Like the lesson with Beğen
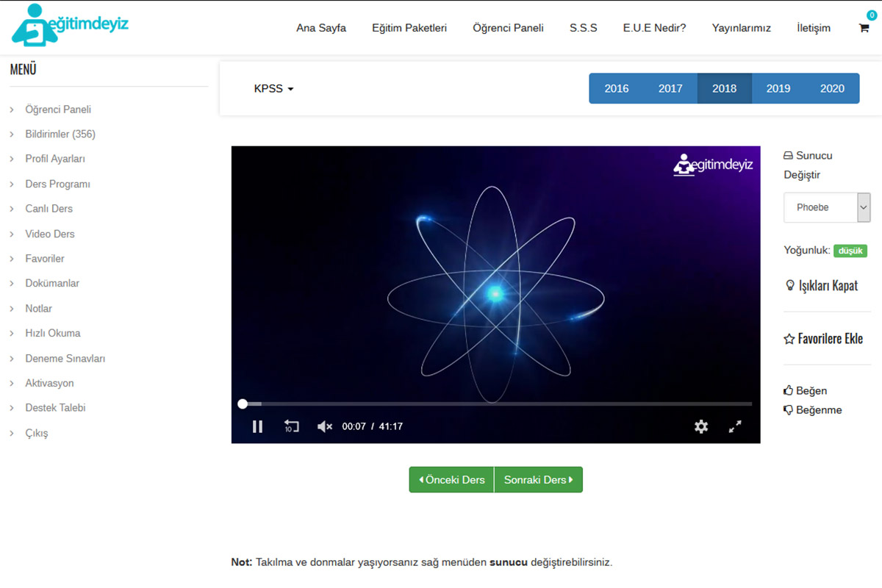 pos(806,390)
